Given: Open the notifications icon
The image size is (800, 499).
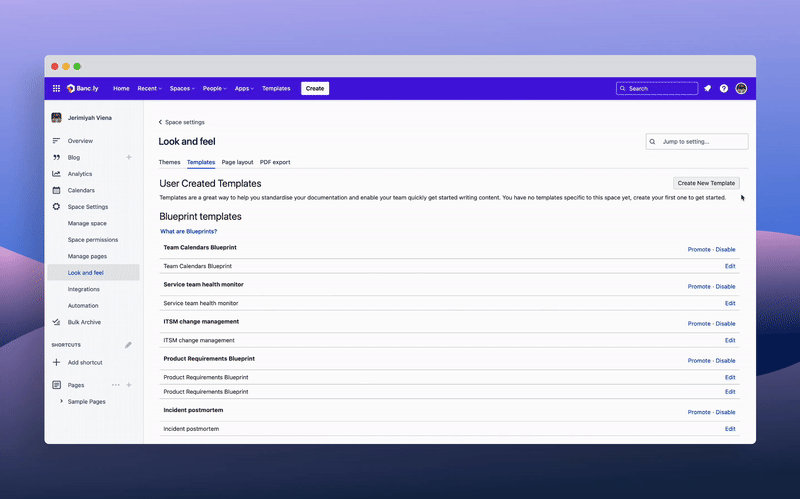Looking at the screenshot, I should click(x=708, y=88).
